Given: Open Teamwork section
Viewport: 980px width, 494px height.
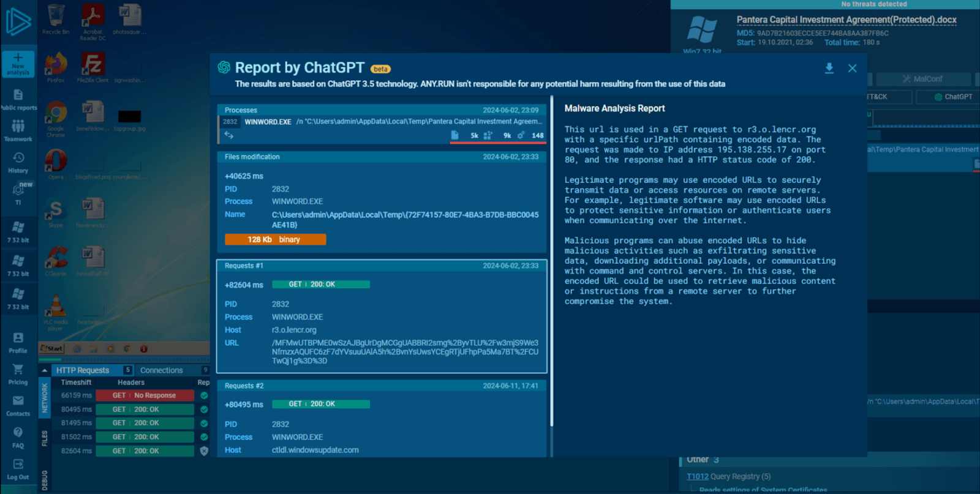Looking at the screenshot, I should point(18,130).
